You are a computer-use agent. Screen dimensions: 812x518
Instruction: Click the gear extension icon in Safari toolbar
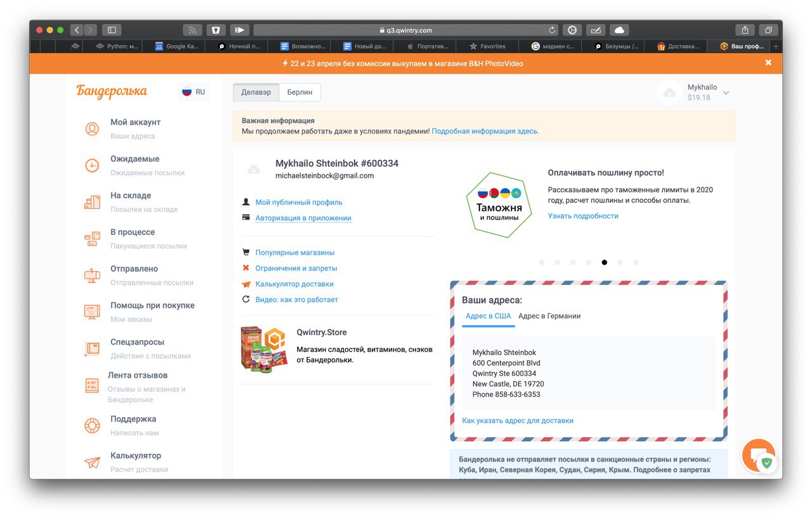click(572, 30)
